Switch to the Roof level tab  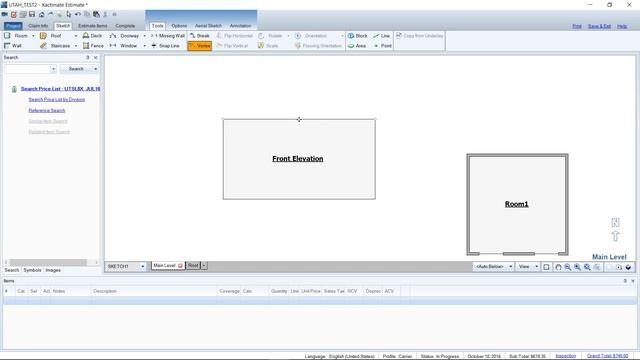coord(193,266)
